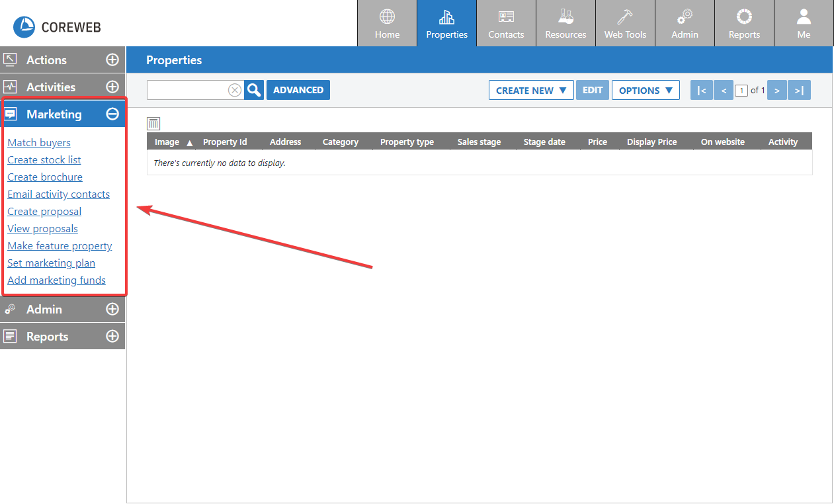Click into the property search field
Screen dimensions: 834x504
[187, 91]
